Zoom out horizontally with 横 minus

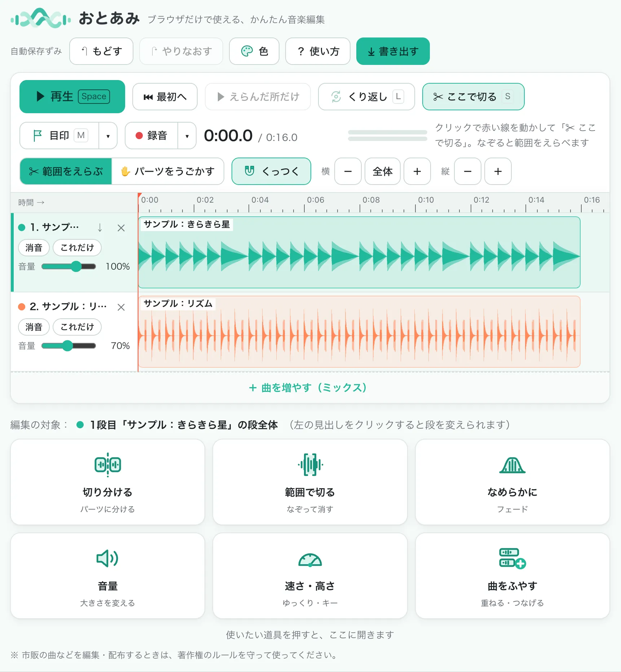point(348,171)
